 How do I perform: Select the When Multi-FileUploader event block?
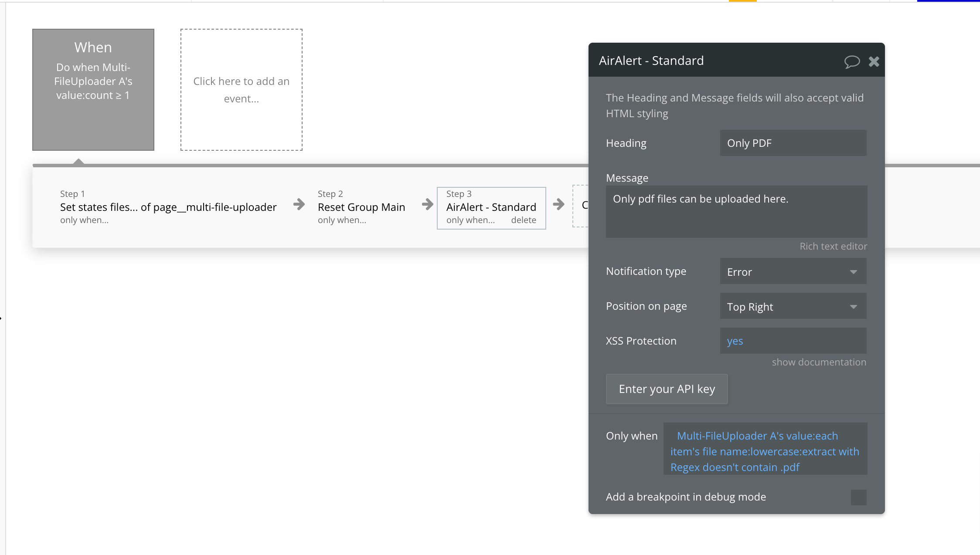click(93, 90)
